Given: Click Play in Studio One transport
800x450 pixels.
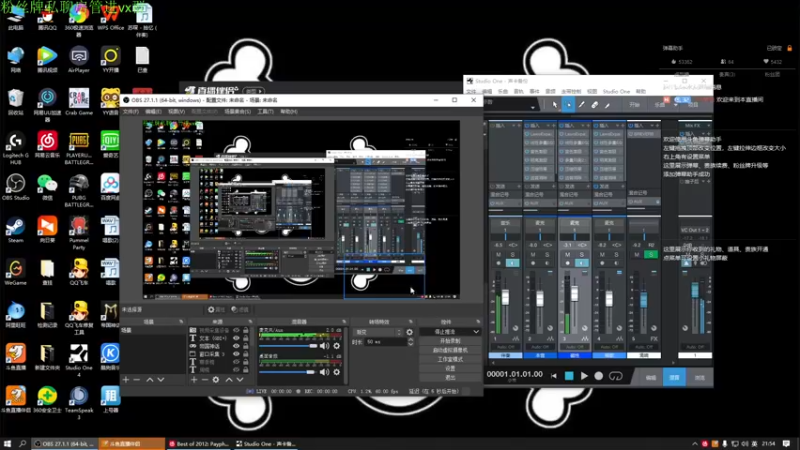Looking at the screenshot, I should click(x=584, y=376).
